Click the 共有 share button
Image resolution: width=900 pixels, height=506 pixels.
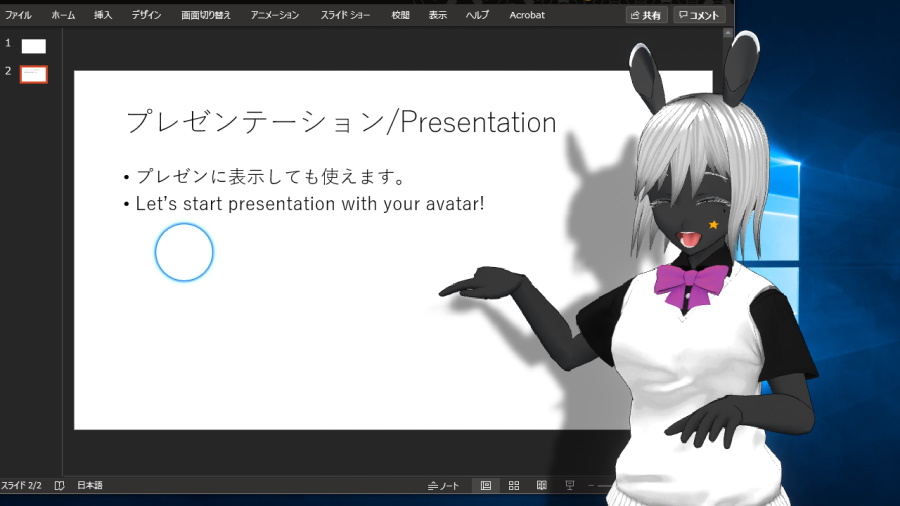pos(646,15)
